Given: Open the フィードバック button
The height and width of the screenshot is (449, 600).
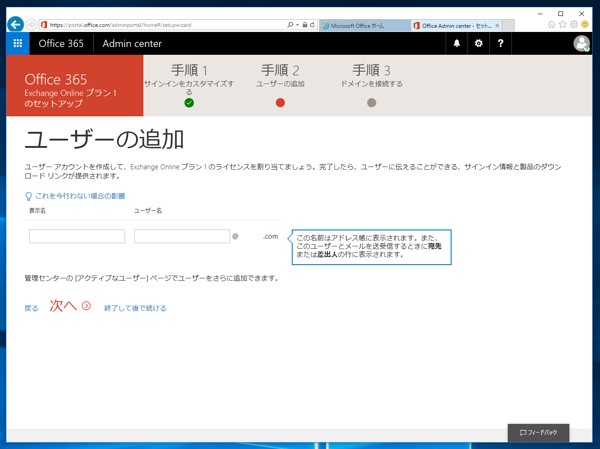Looking at the screenshot, I should (538, 433).
